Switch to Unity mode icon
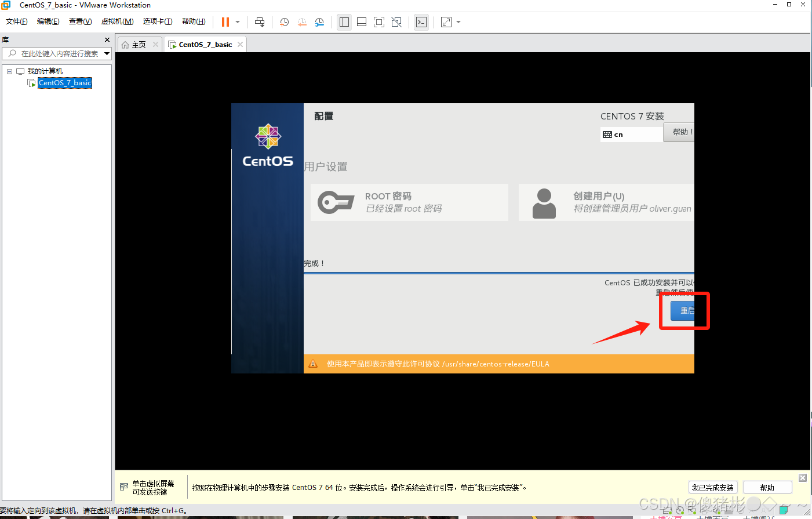 click(x=396, y=22)
